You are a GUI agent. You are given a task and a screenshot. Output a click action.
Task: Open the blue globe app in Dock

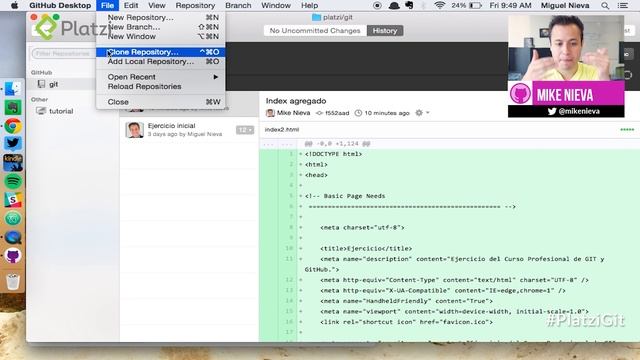13,237
